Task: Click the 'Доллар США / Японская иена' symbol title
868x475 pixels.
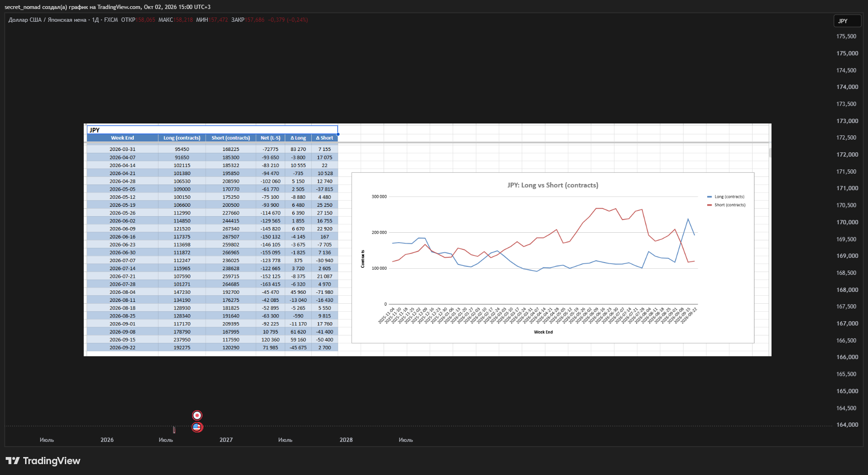Action: tap(47, 20)
